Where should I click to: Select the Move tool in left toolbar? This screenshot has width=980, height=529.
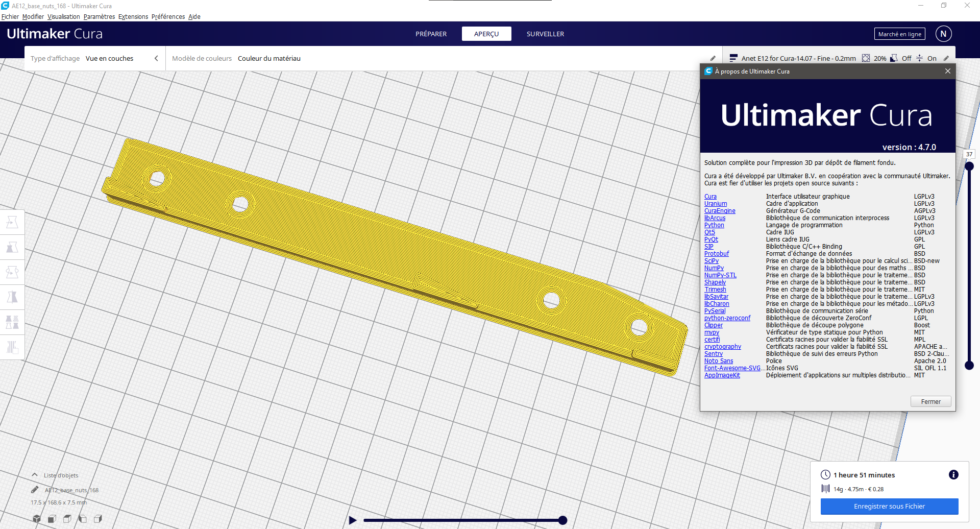pyautogui.click(x=12, y=222)
